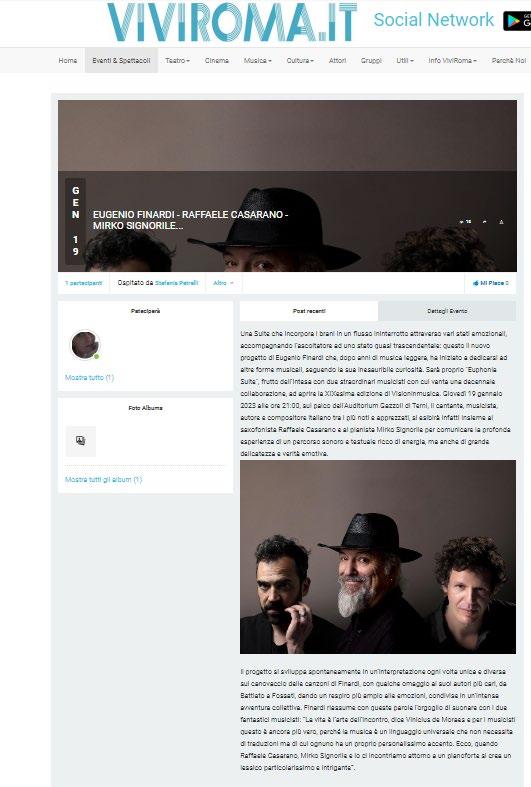Click the Mi Piace thumbs-up icon

click(475, 283)
